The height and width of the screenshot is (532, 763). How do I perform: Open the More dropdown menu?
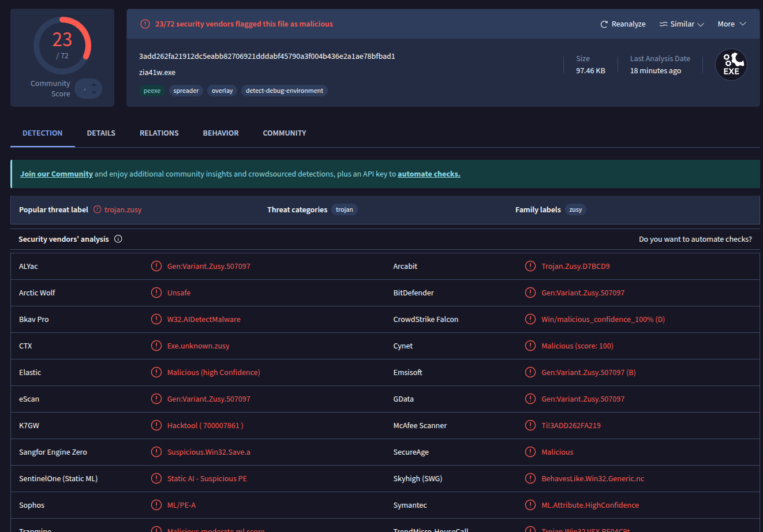tap(732, 24)
